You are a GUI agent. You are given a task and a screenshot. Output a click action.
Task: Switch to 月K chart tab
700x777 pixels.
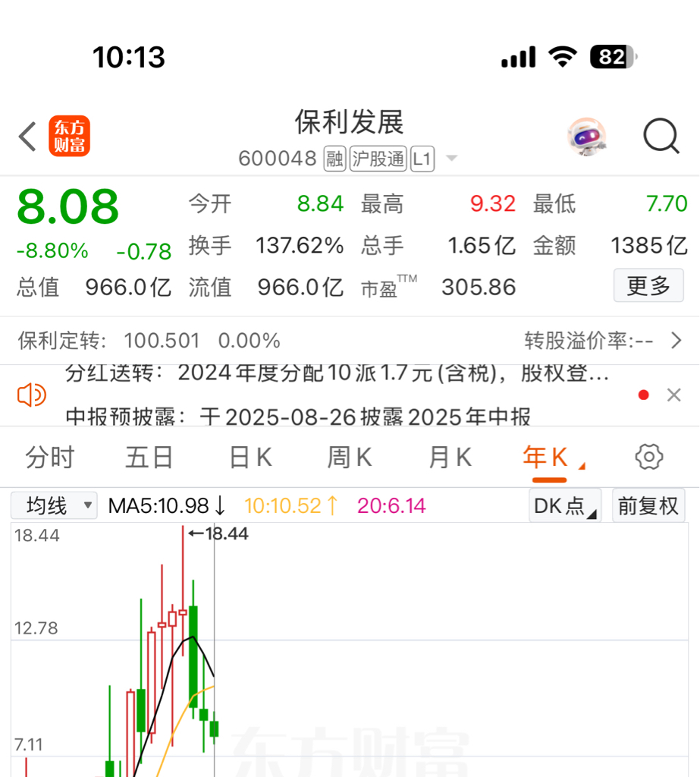click(450, 457)
